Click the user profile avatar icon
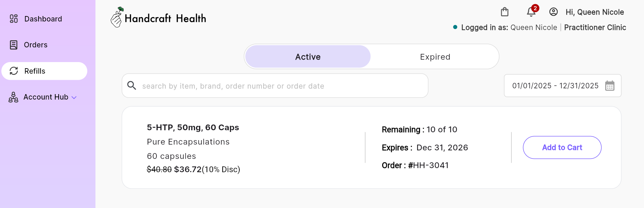Image resolution: width=644 pixels, height=208 pixels. [x=553, y=12]
